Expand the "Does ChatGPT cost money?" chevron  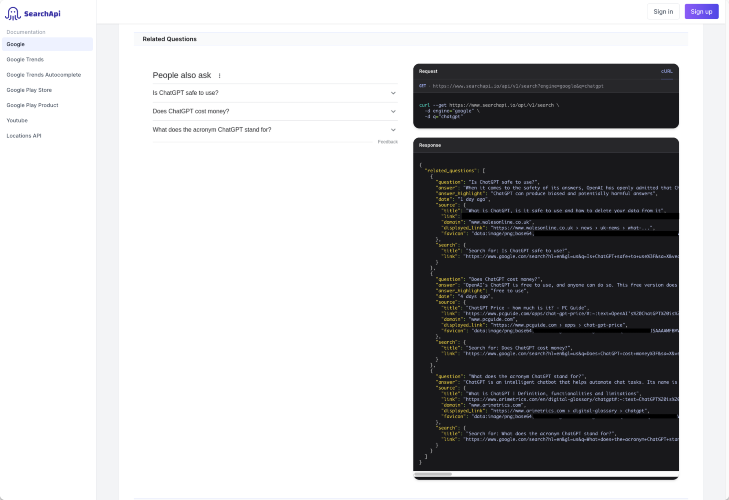393,112
